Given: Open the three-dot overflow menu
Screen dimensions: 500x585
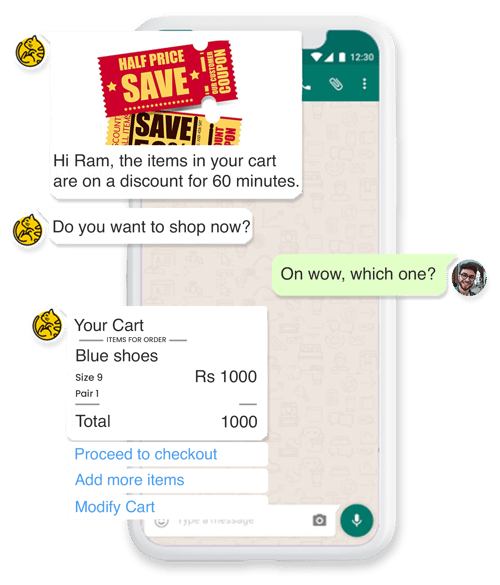Looking at the screenshot, I should pos(364,84).
